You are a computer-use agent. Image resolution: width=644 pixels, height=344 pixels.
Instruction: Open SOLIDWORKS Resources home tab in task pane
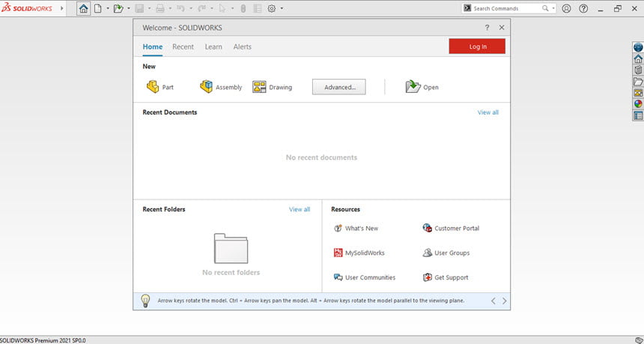(638, 58)
